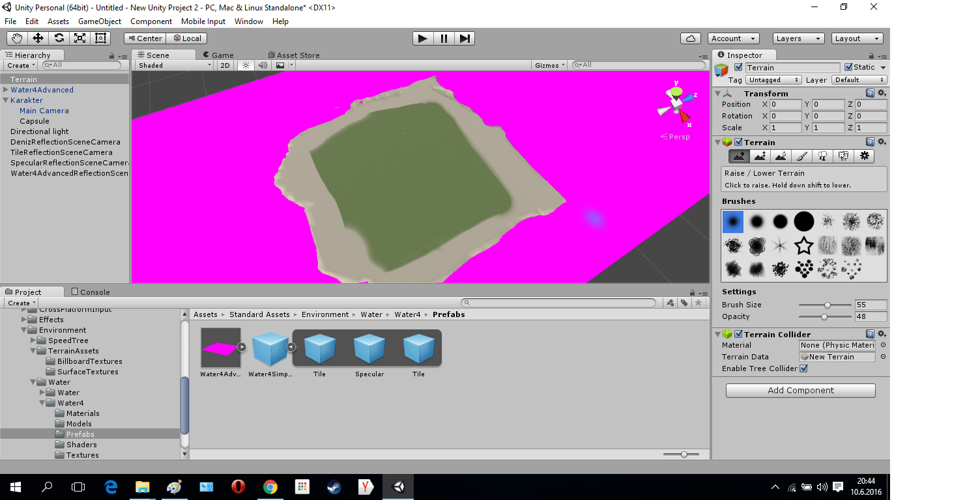Image resolution: width=980 pixels, height=500 pixels.
Task: Click the Search by Type filter icon
Action: 671,303
